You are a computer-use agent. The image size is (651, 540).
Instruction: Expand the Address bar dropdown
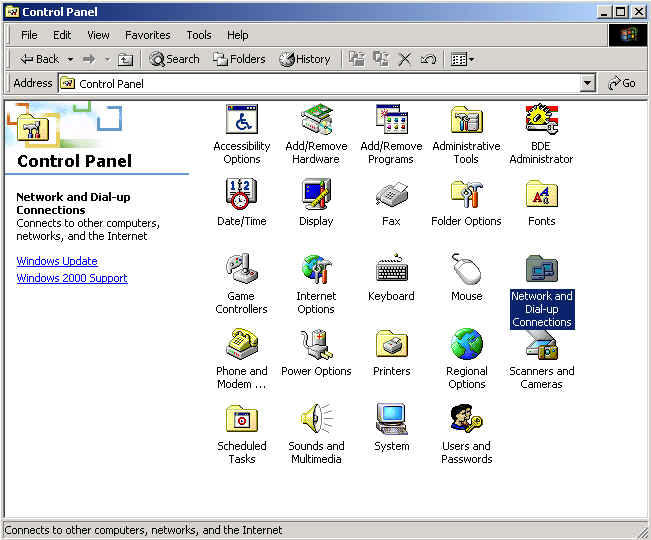click(x=587, y=83)
